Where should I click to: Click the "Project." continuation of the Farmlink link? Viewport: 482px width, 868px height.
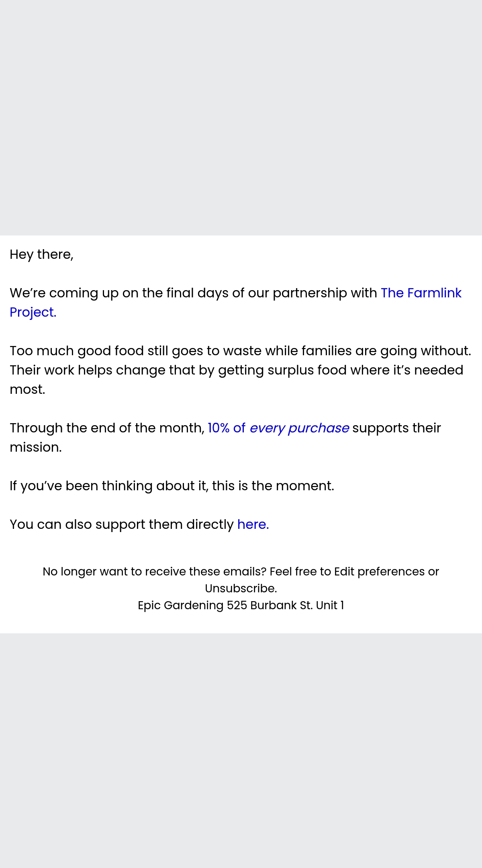[33, 312]
